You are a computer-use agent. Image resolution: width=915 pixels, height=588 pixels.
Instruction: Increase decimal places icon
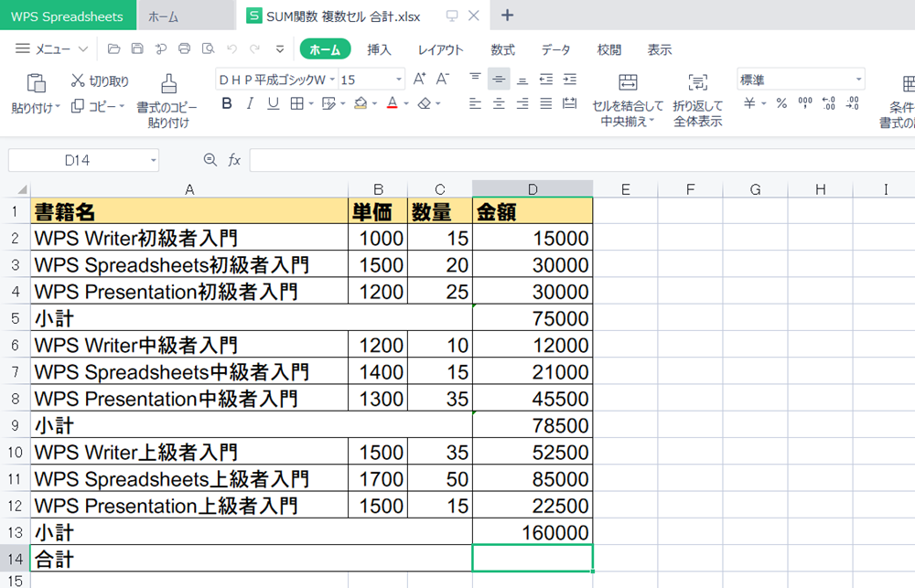click(x=829, y=104)
